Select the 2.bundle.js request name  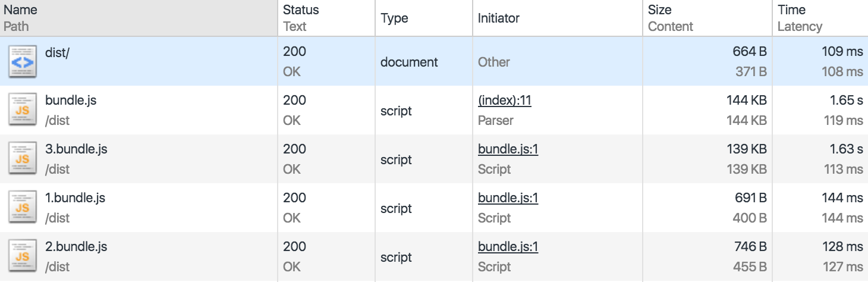76,247
